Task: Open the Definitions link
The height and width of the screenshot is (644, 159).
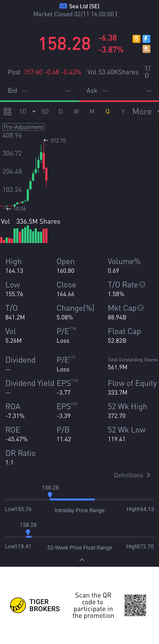Action: pos(132,475)
